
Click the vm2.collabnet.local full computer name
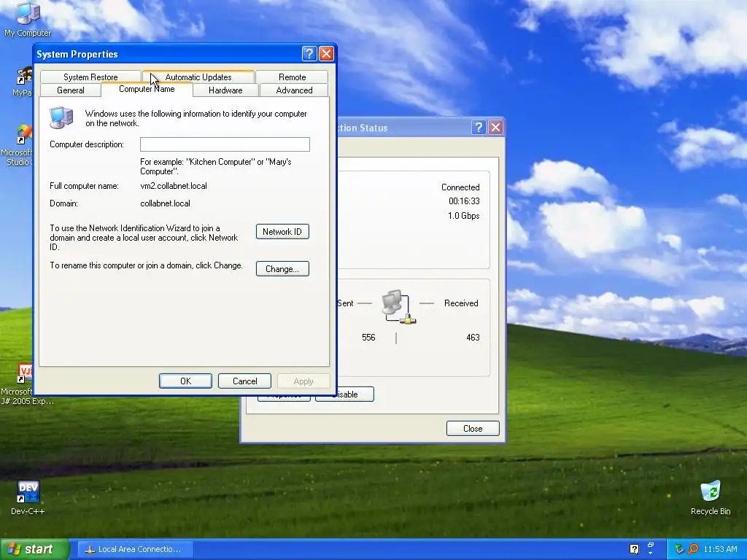(x=174, y=186)
